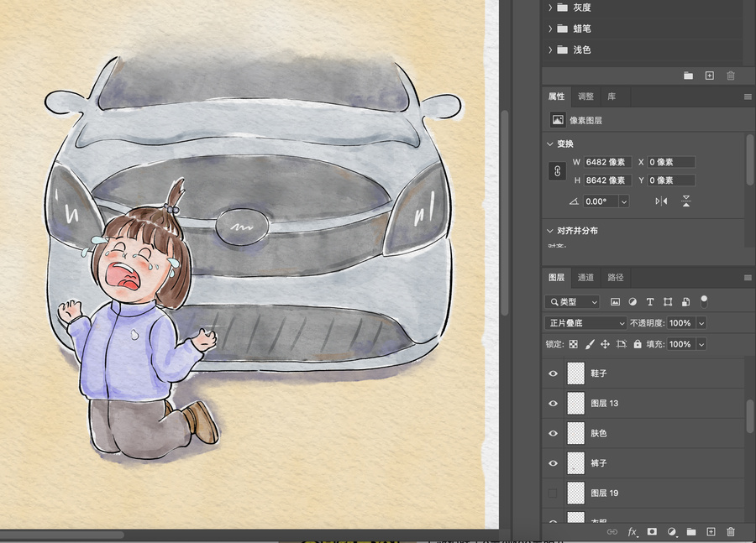Link the selected layers
Screen dimensions: 756x543
coord(612,531)
